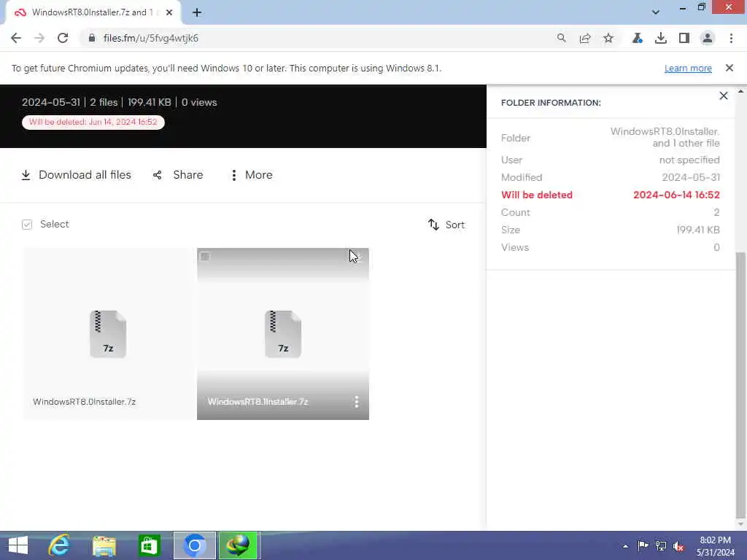747x560 pixels.
Task: Open the Internet Download Manager taskbar icon
Action: pos(239,545)
